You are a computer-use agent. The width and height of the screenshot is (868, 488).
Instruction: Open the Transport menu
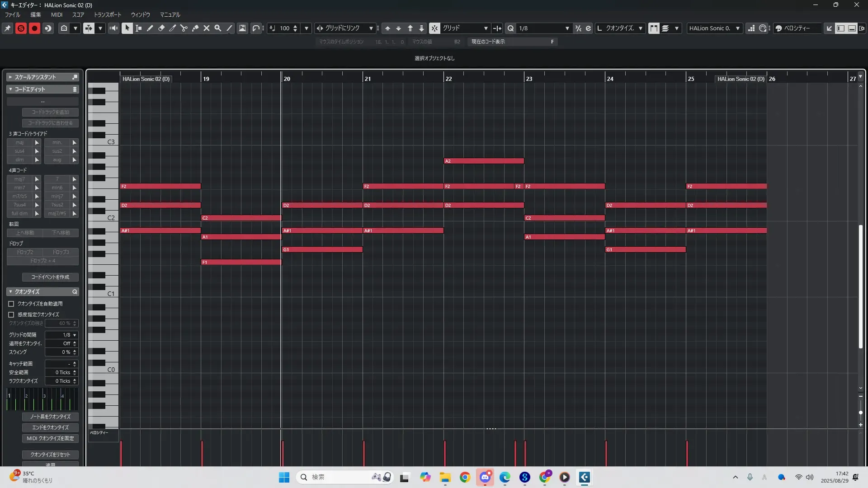tap(108, 14)
